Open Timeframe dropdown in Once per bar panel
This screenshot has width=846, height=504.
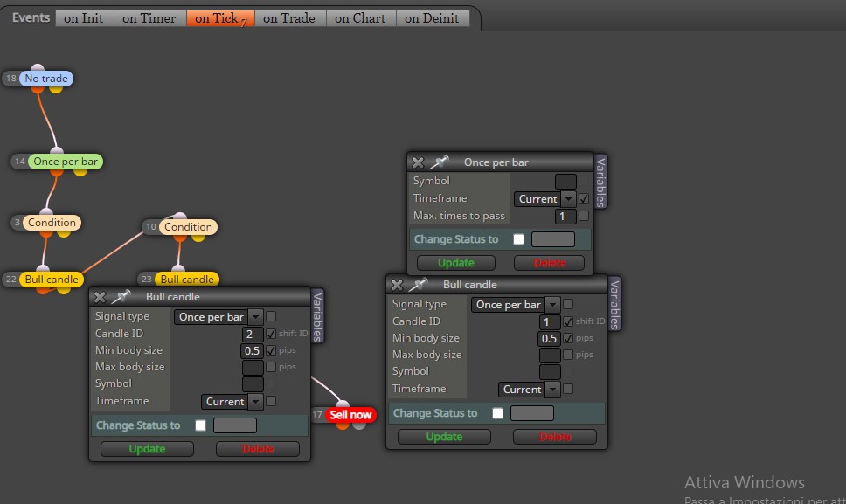pos(544,199)
